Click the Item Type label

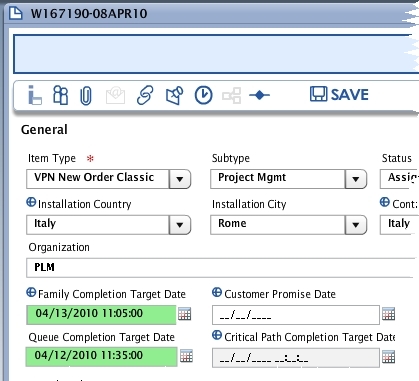(52, 158)
